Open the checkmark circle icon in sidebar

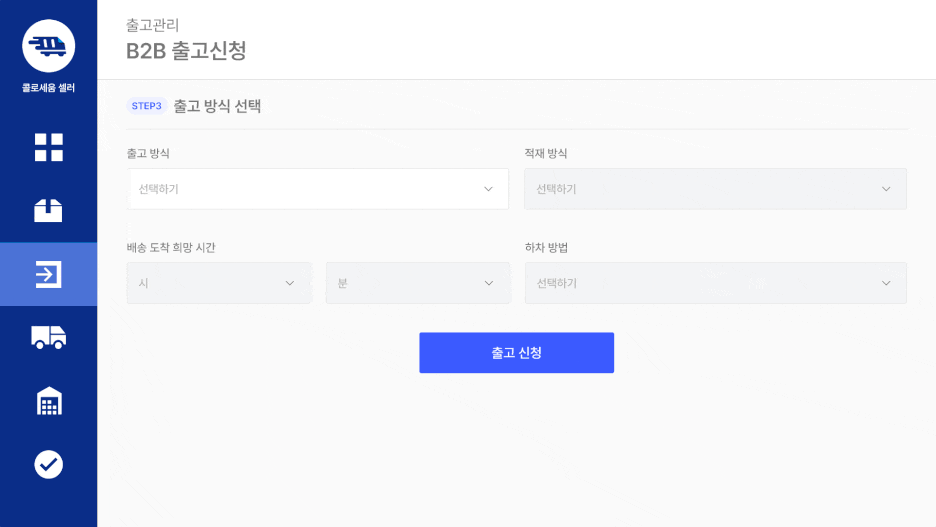[48, 464]
